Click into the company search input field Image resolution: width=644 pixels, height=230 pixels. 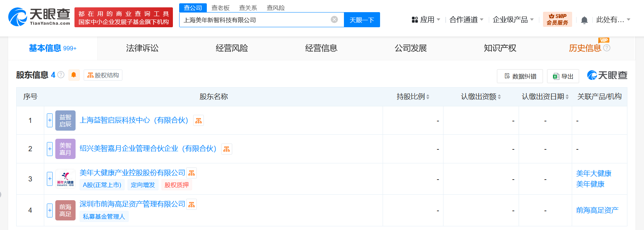point(254,20)
